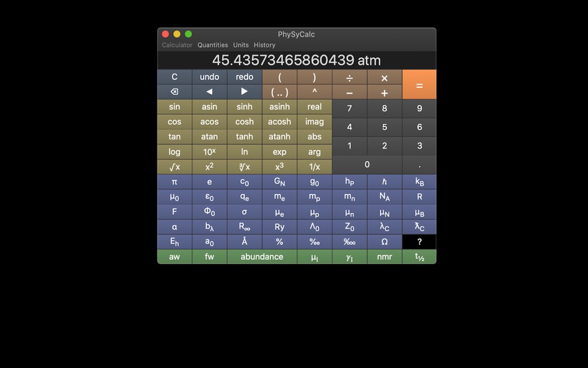588x368 pixels.
Task: Click the half-life t½ key
Action: 419,257
